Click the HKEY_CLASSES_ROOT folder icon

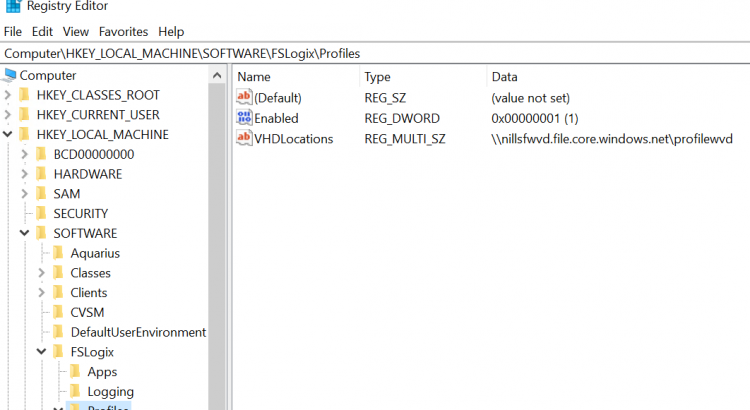tap(24, 95)
